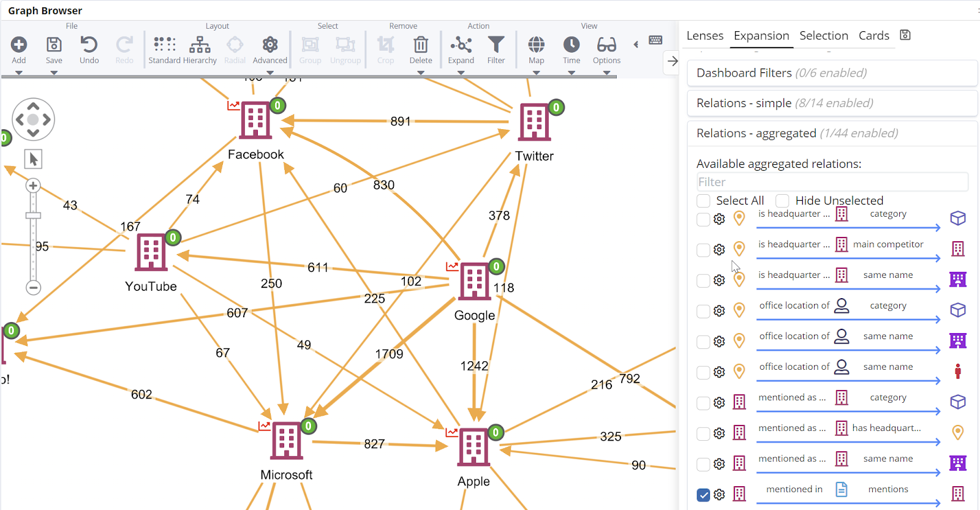Select the Standard layout icon
Image resolution: width=980 pixels, height=510 pixels.
[164, 45]
